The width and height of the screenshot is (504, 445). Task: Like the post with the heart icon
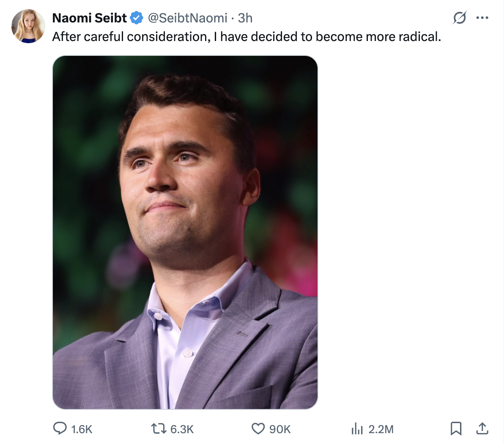coord(258,429)
